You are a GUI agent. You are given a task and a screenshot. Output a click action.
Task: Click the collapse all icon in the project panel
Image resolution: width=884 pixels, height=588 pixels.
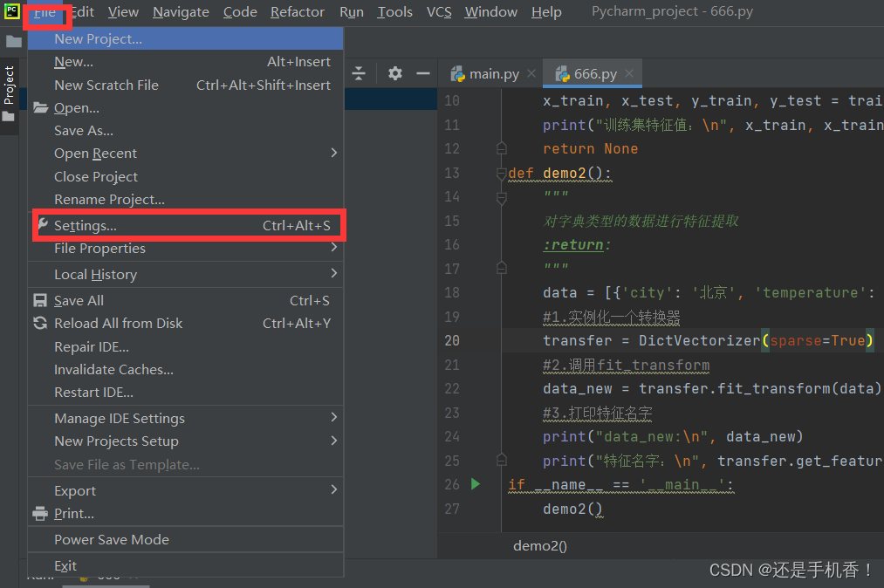359,73
